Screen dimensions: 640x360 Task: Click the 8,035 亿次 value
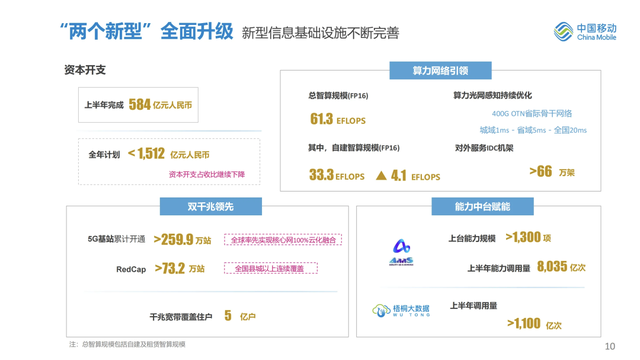[561, 267]
